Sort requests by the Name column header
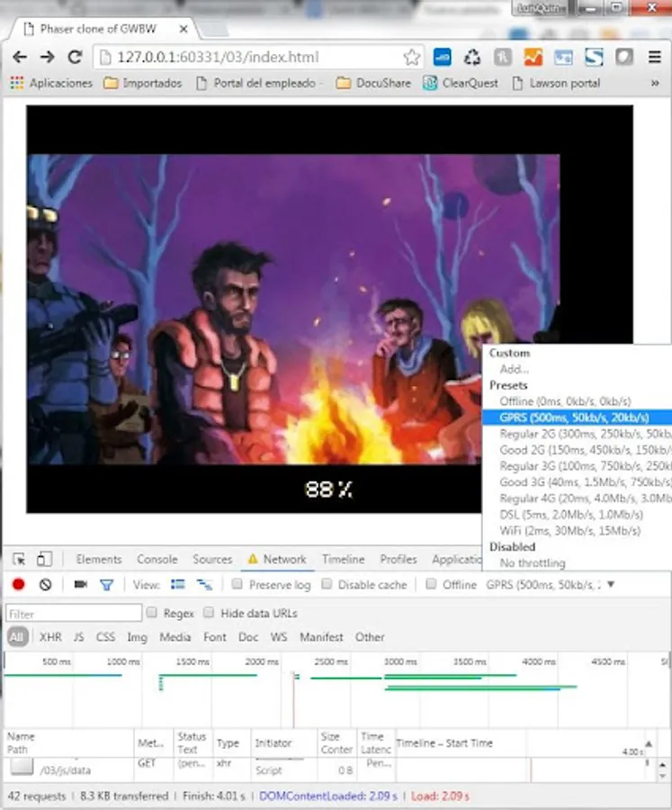This screenshot has height=810, width=672. tap(69, 742)
